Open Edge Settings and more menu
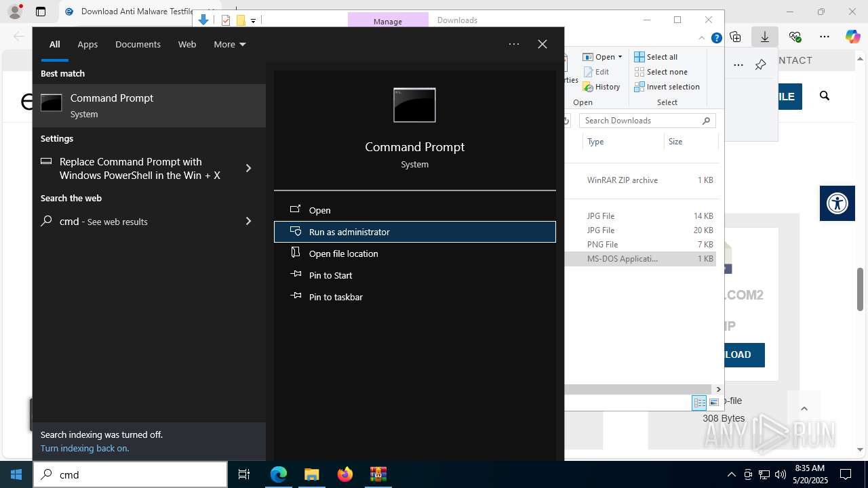Screen dimensions: 868x488 pos(825,37)
